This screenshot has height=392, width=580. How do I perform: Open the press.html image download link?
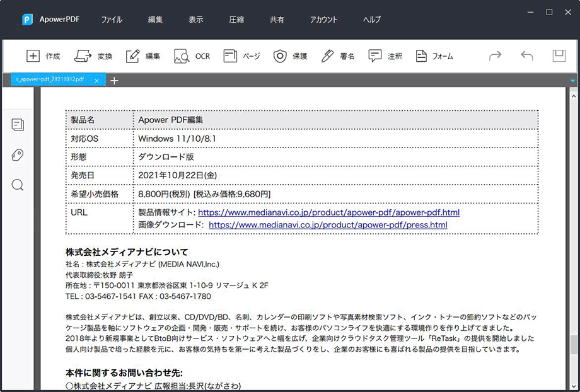pos(328,225)
